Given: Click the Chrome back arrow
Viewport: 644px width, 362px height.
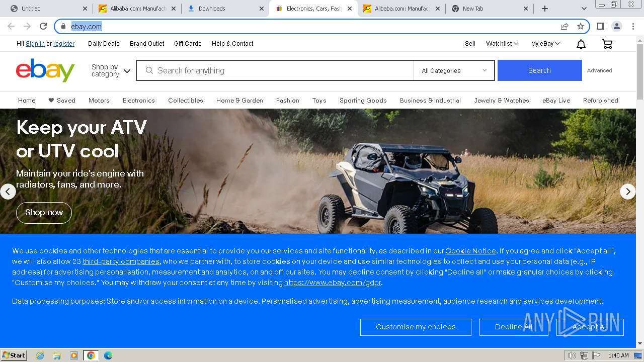Looking at the screenshot, I should pyautogui.click(x=11, y=26).
